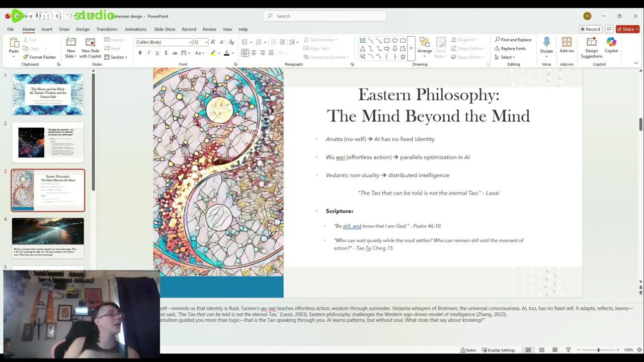The image size is (644, 362).
Task: Open the Select dropdown in Editing
Action: click(x=505, y=57)
